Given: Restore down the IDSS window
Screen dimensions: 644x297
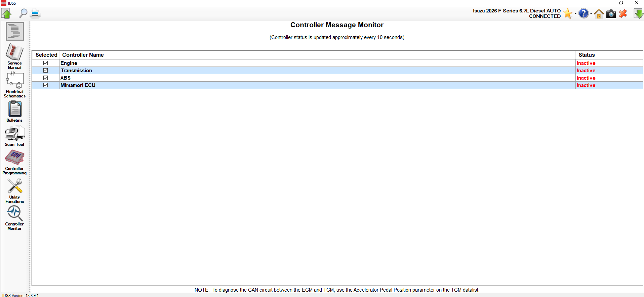Looking at the screenshot, I should point(621,3).
